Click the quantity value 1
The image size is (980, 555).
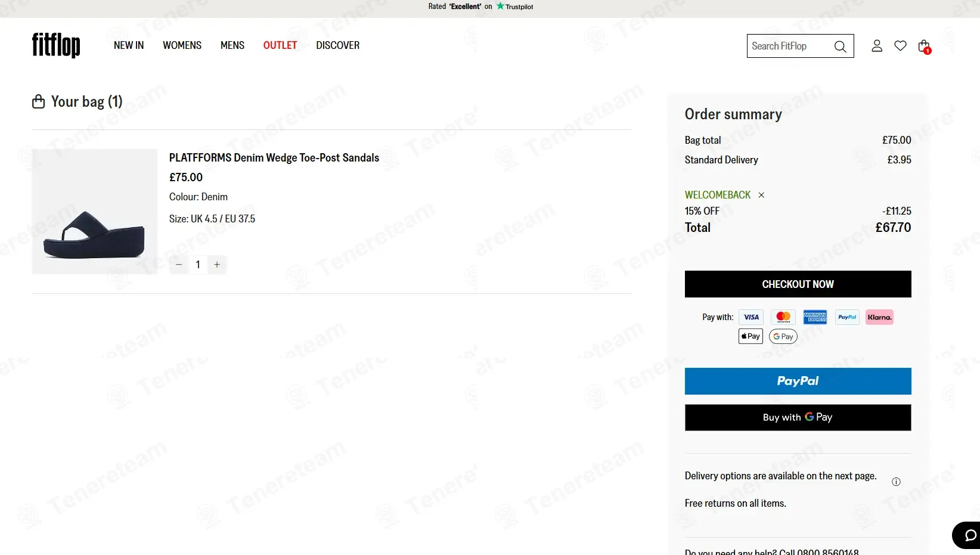[198, 265]
